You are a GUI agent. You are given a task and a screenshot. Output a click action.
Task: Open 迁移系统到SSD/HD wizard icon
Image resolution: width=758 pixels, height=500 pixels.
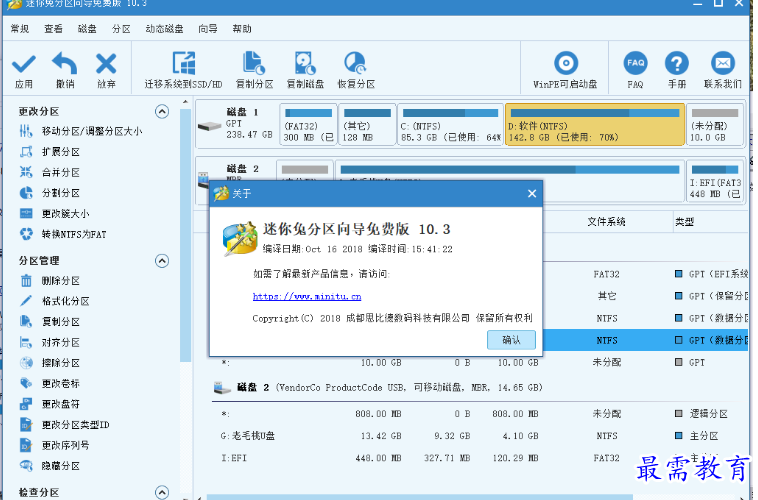[184, 63]
